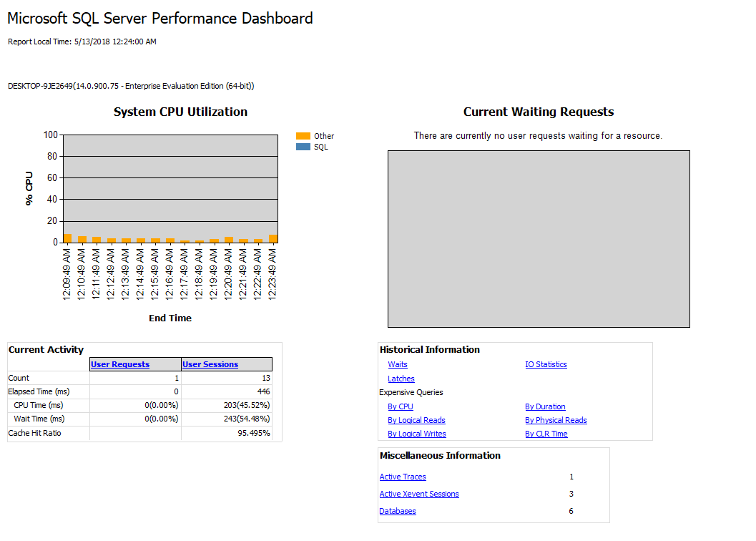Click the Databases count "6"
Viewport: 756px width, 541px height.
(571, 511)
